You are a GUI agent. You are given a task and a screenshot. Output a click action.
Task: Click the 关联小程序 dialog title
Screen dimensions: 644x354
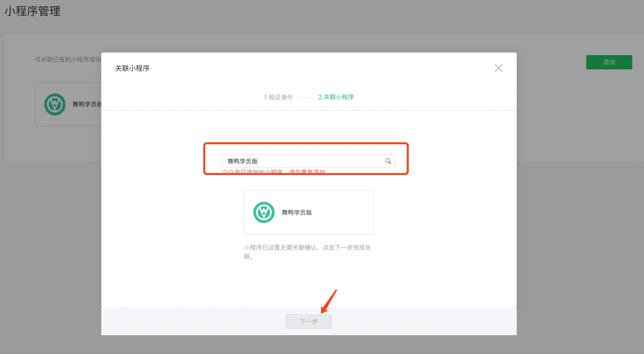(132, 68)
